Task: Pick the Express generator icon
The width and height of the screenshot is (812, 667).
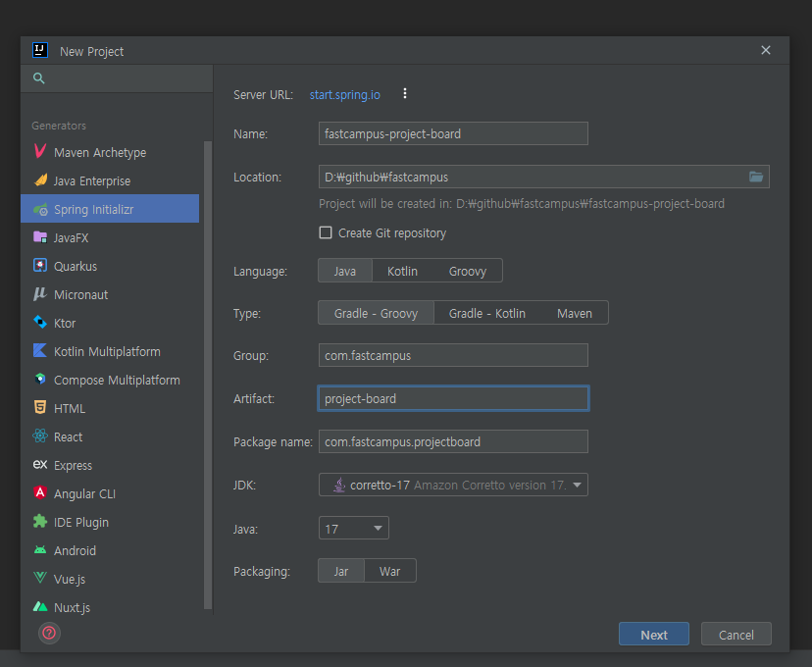Action: click(x=40, y=465)
